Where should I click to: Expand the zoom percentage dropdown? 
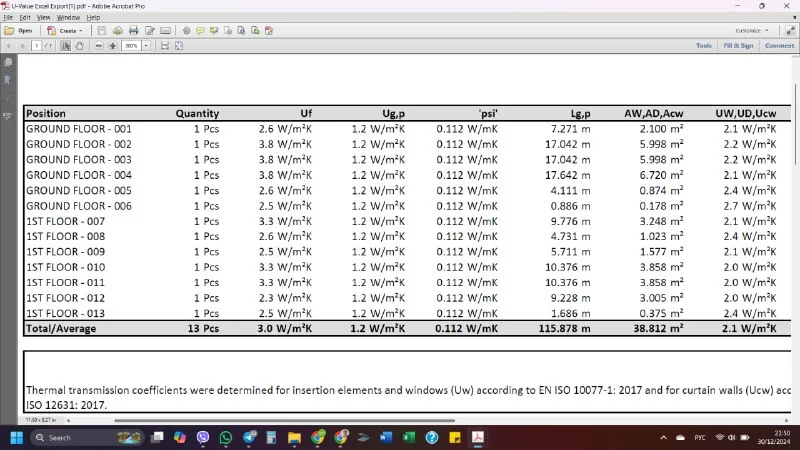(x=146, y=46)
